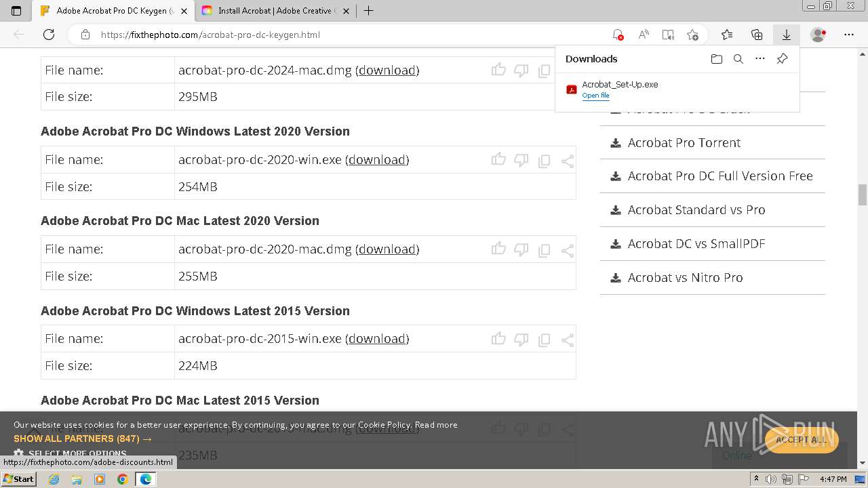868x488 pixels.
Task: Click thumbs up for acrobat-pro-dc-2024-mac.dmg row
Action: (498, 70)
